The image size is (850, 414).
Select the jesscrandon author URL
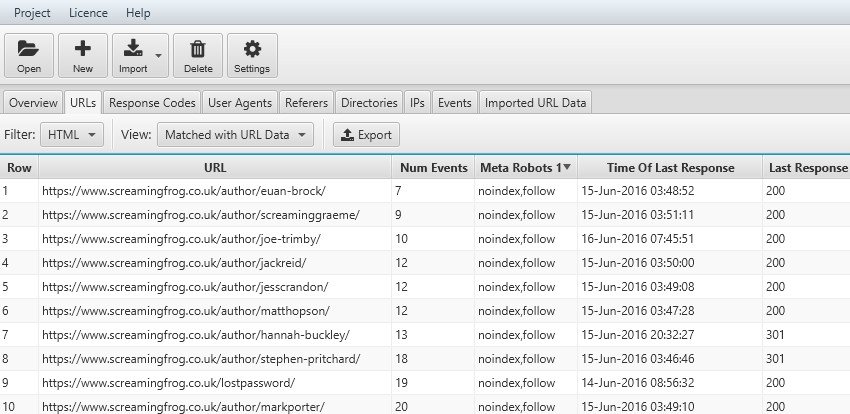185,287
